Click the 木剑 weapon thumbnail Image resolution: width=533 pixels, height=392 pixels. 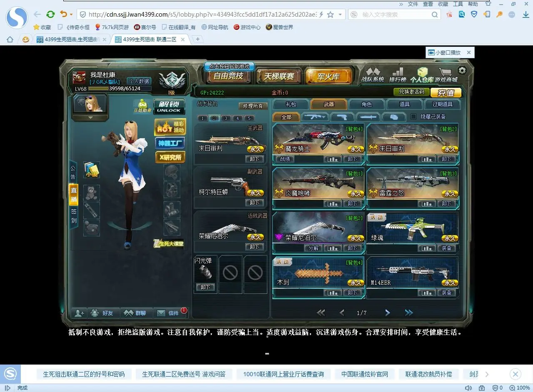pyautogui.click(x=319, y=273)
